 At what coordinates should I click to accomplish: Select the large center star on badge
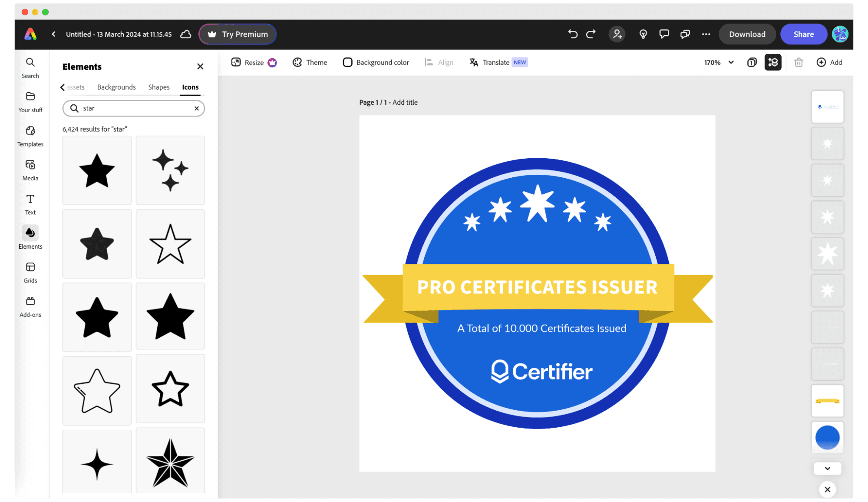[x=538, y=203]
